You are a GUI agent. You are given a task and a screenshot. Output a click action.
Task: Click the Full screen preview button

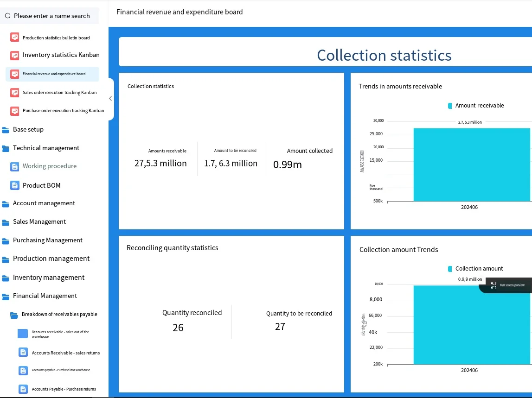point(507,285)
